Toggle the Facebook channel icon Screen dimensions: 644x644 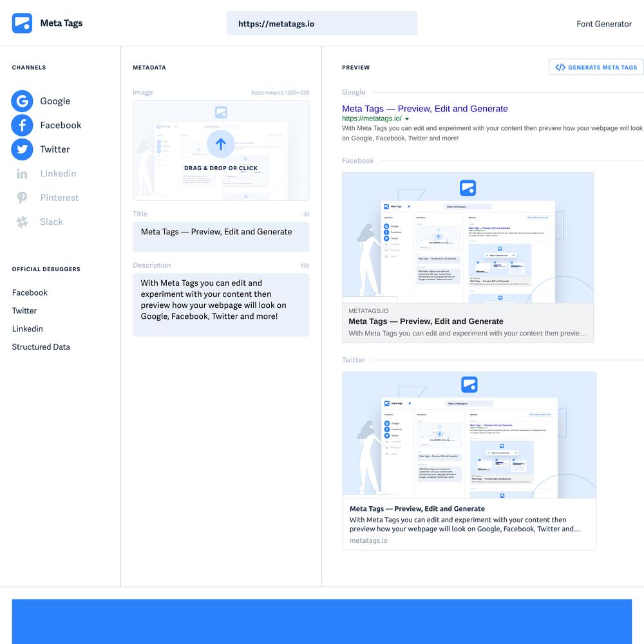[x=22, y=126]
